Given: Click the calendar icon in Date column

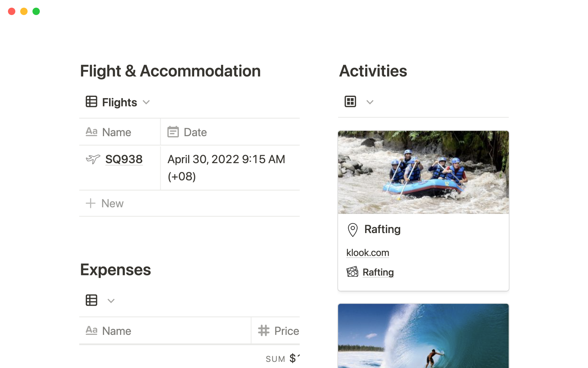Looking at the screenshot, I should (x=173, y=132).
